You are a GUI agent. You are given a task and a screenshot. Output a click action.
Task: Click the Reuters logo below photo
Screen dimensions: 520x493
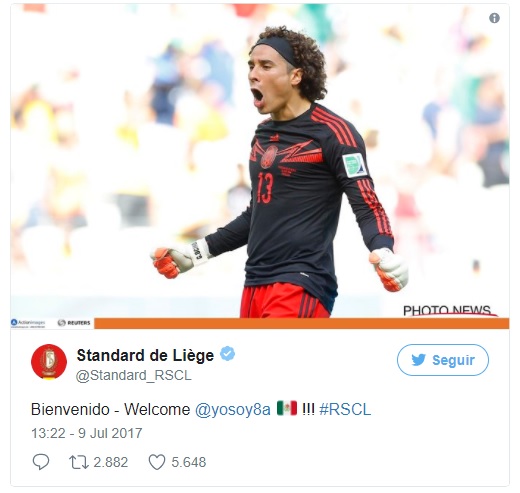click(x=74, y=323)
